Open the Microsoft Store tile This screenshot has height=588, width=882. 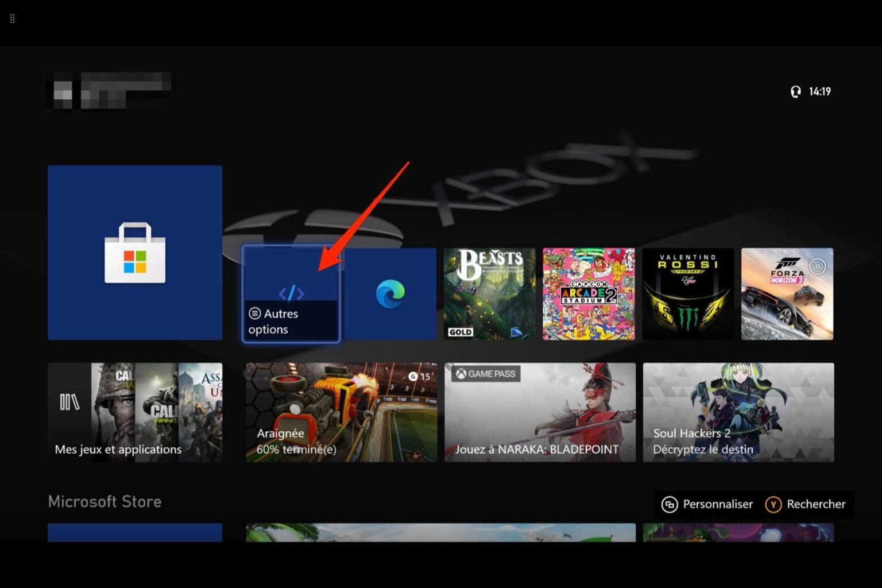(135, 253)
